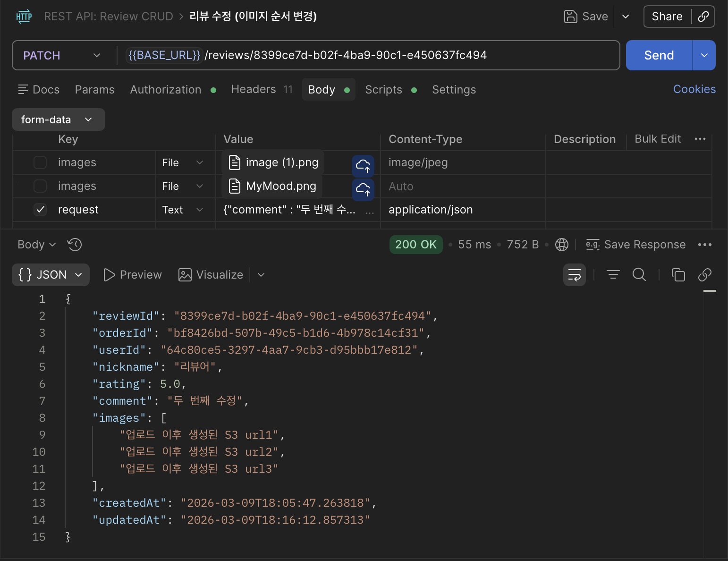Click the "updatedAt" timestamp value
Image resolution: width=728 pixels, height=561 pixels.
[x=275, y=520]
